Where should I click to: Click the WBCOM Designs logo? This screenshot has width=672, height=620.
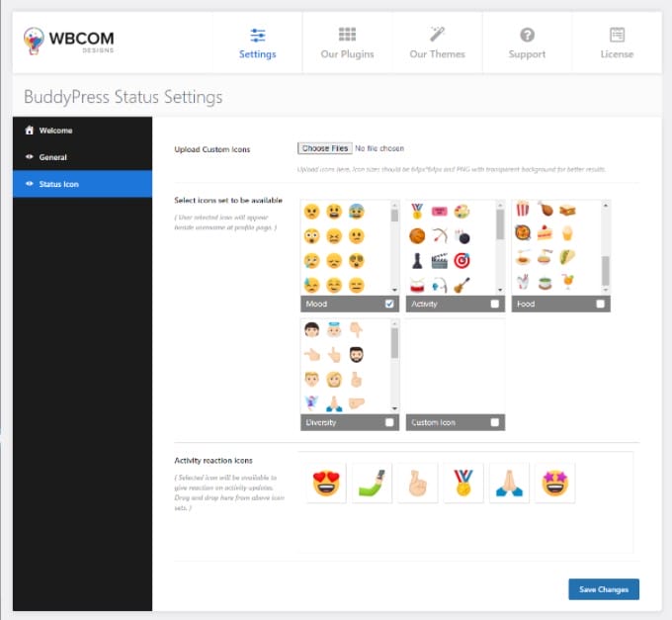[x=69, y=42]
